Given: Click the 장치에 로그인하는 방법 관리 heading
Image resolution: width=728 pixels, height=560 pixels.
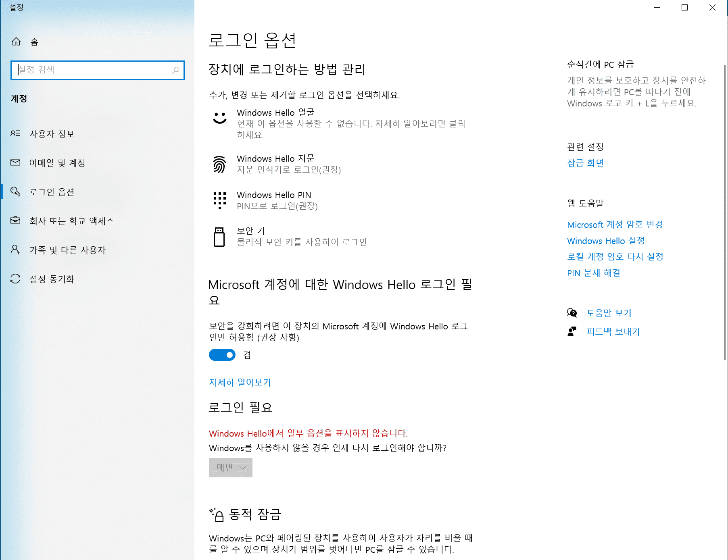Looking at the screenshot, I should point(287,69).
